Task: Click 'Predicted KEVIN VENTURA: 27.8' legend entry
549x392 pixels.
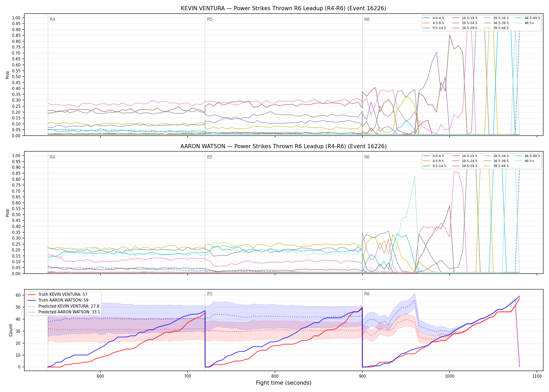Action: [63, 306]
